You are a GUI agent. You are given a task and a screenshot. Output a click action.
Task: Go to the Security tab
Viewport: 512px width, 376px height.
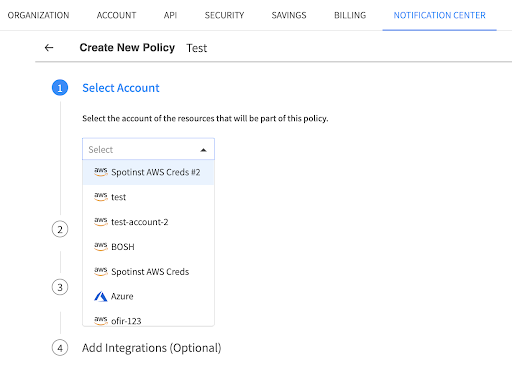(224, 15)
